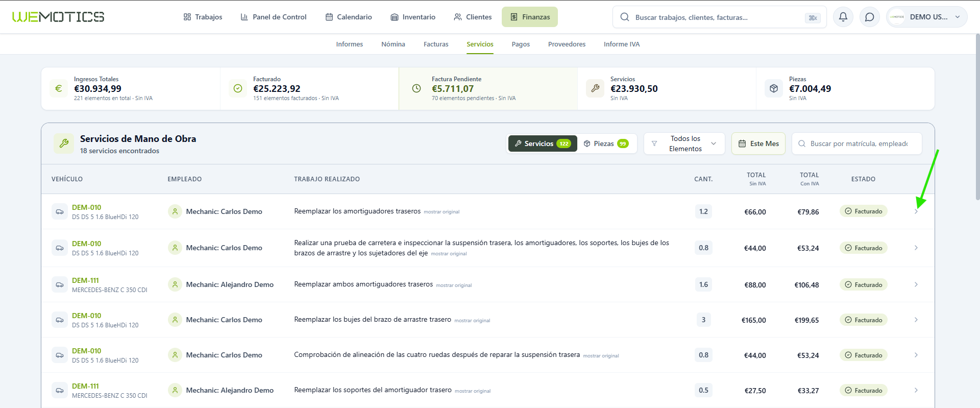Viewport: 980px width, 408px height.
Task: Click the clock icon in Factura Pendiente card
Action: click(416, 88)
